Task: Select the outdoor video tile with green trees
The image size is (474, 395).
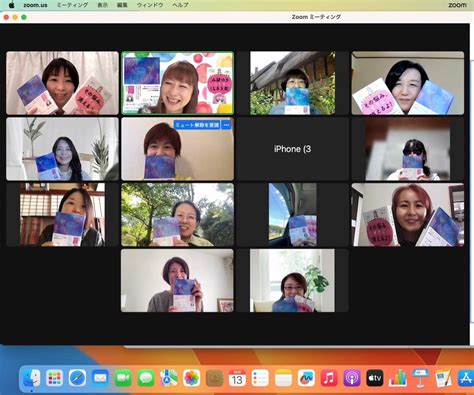Action: 178,215
